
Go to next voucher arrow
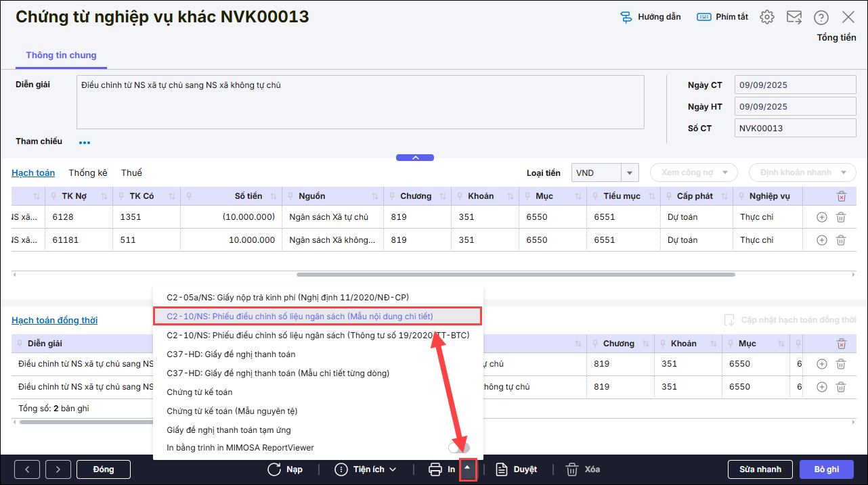pos(58,469)
